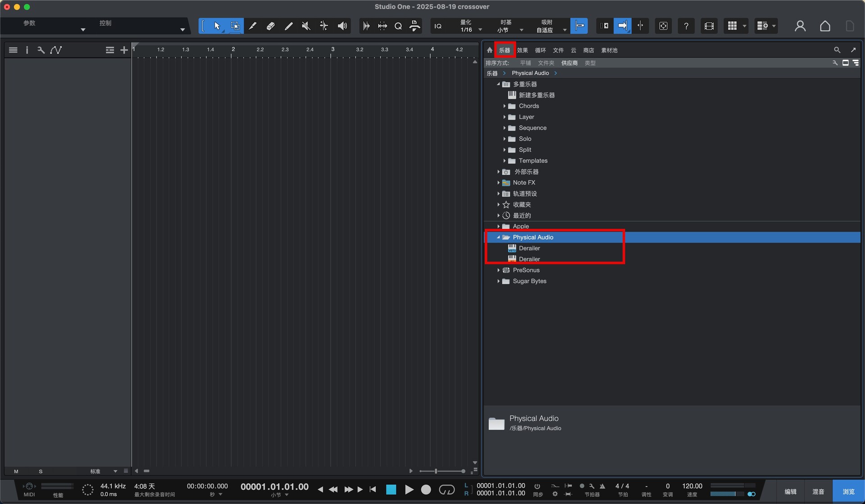Switch to 乐器 instruments tab
Screen dimensions: 865x504
tap(505, 50)
